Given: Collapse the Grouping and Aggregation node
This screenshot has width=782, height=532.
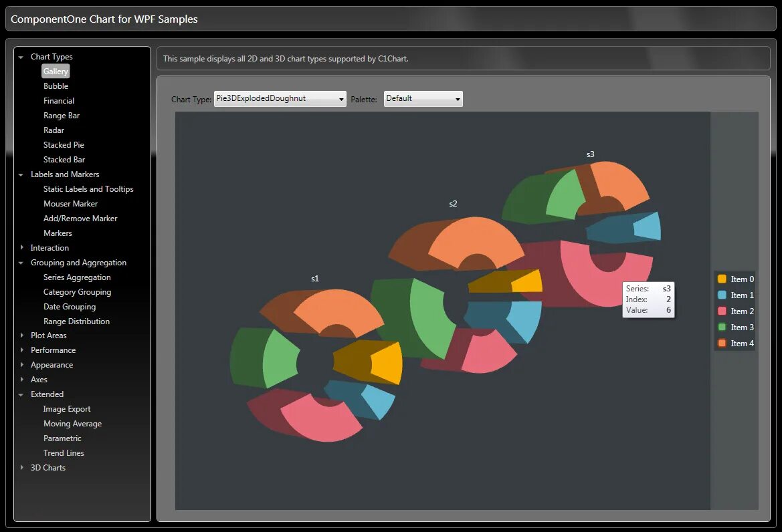Looking at the screenshot, I should click(21, 263).
